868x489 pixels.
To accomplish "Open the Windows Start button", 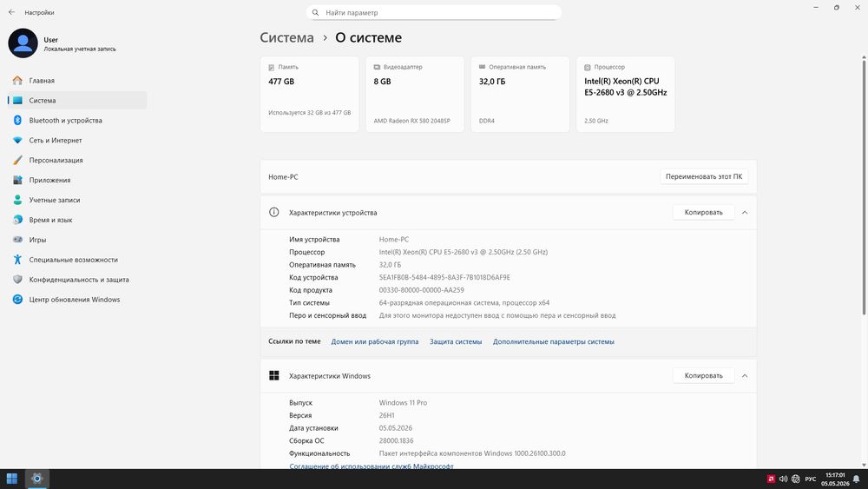I will pos(11,479).
